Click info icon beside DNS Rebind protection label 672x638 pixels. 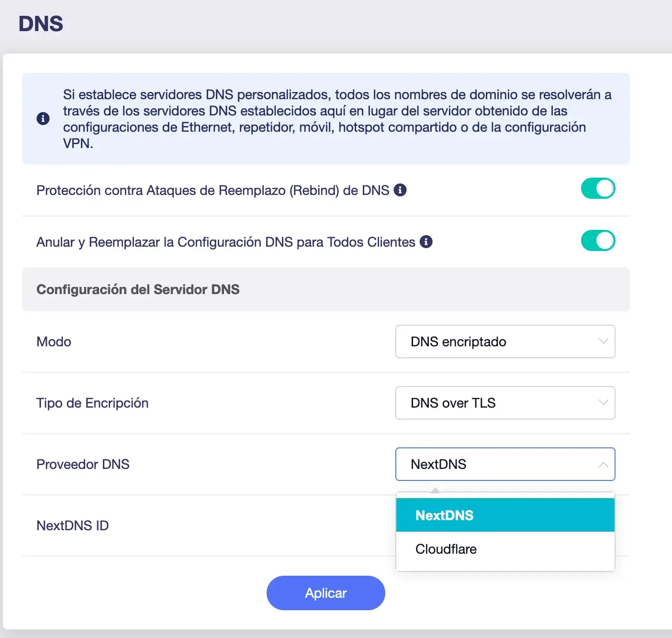pyautogui.click(x=400, y=190)
